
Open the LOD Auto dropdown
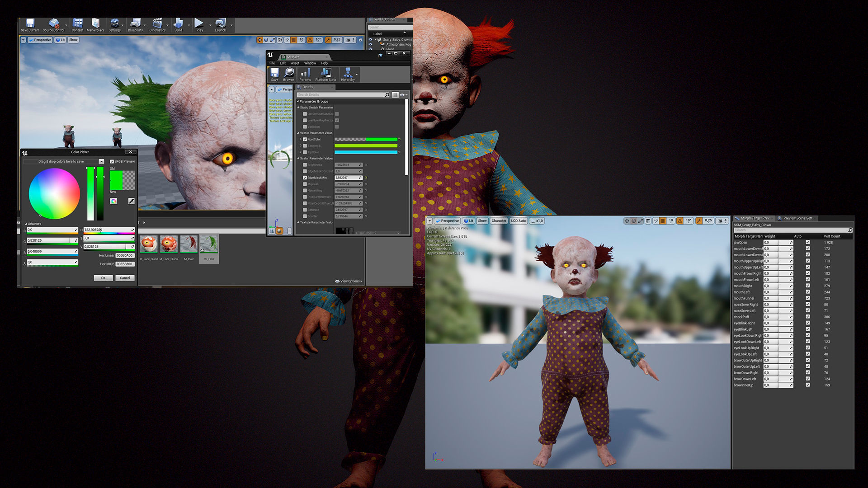click(518, 221)
